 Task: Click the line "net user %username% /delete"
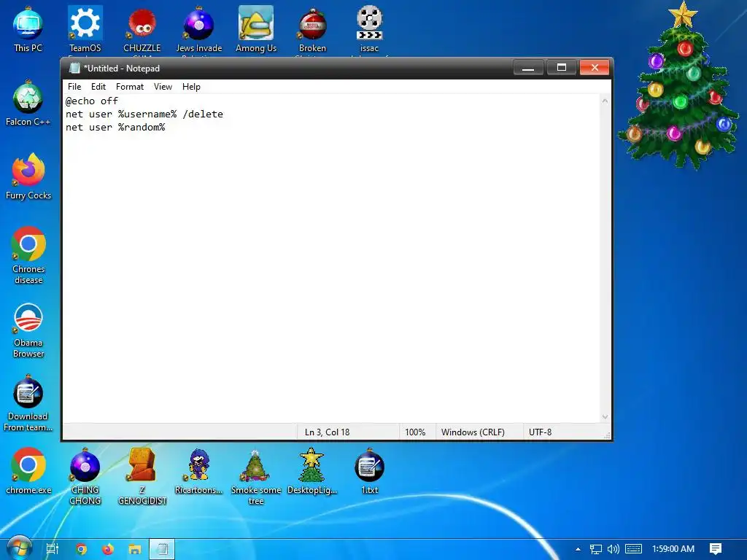(x=144, y=114)
